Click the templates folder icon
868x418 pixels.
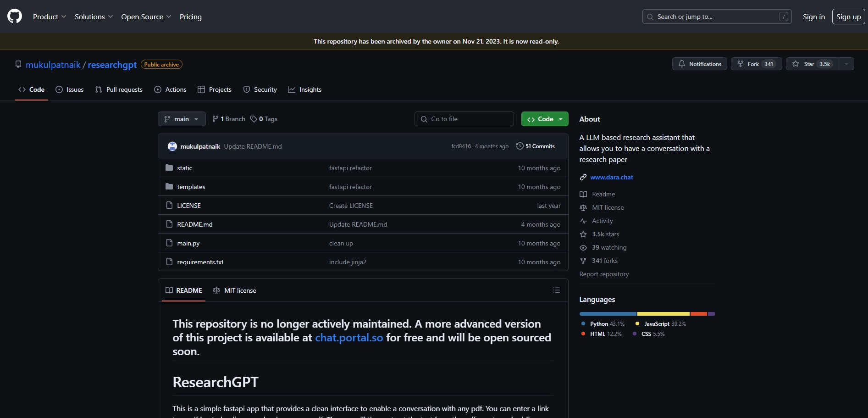pos(169,186)
